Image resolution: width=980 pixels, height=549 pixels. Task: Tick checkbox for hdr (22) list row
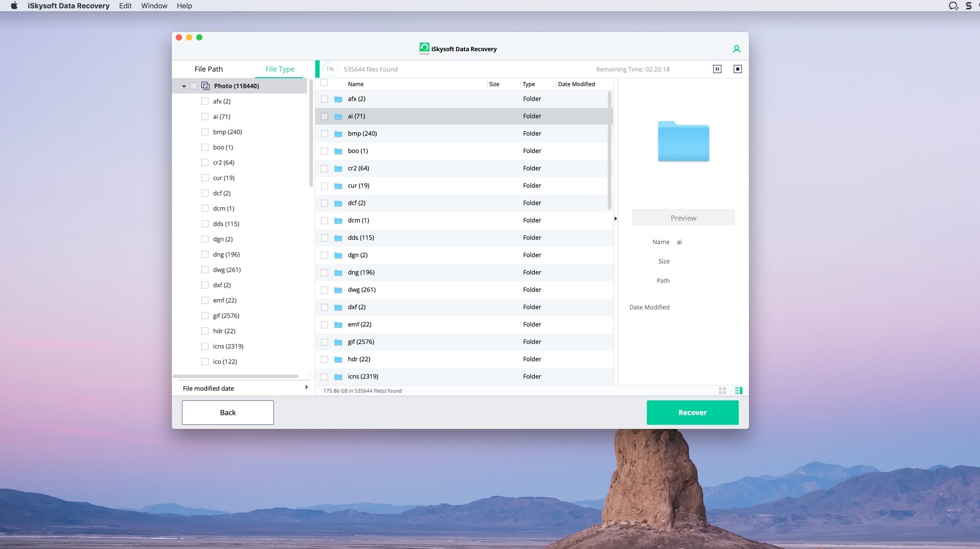[x=324, y=360]
